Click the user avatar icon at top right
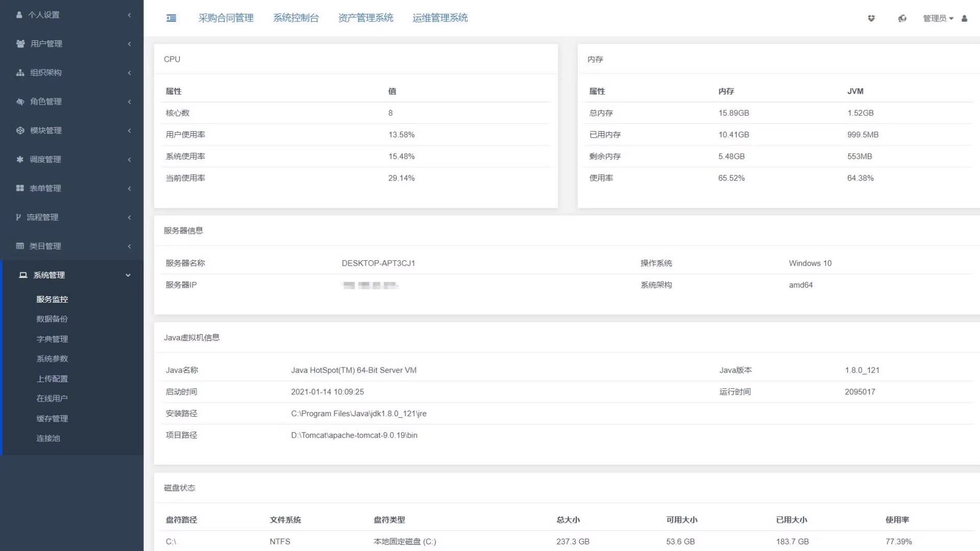The image size is (980, 551). [x=964, y=18]
